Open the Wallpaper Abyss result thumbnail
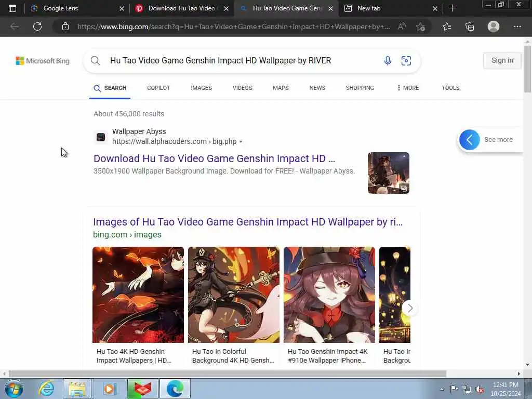 [389, 173]
